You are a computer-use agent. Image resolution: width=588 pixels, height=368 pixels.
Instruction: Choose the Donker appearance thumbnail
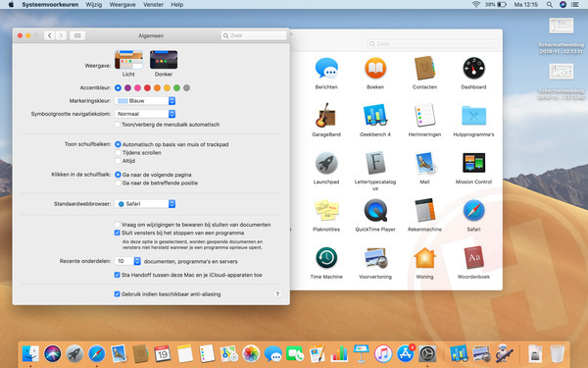(x=164, y=60)
